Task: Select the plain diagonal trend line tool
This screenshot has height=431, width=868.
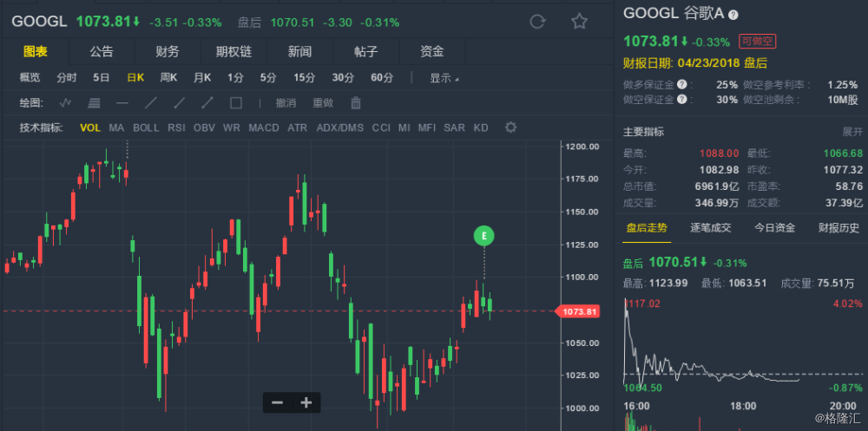Action: 150,103
